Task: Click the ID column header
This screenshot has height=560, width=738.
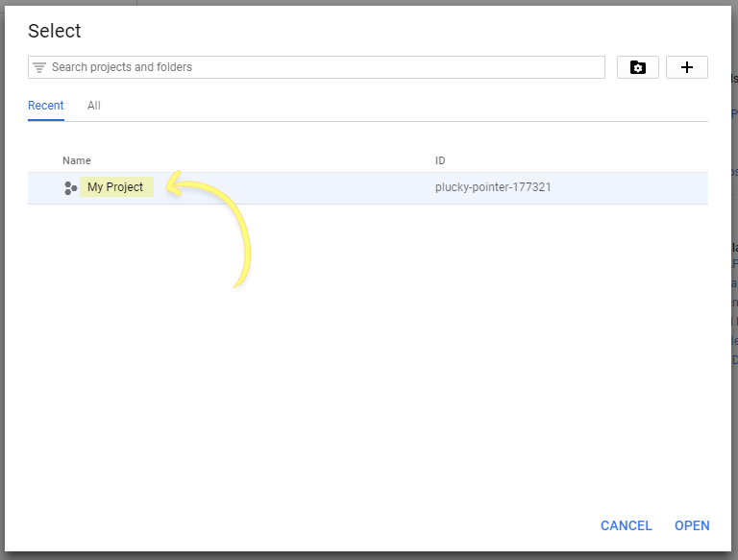Action: (440, 160)
